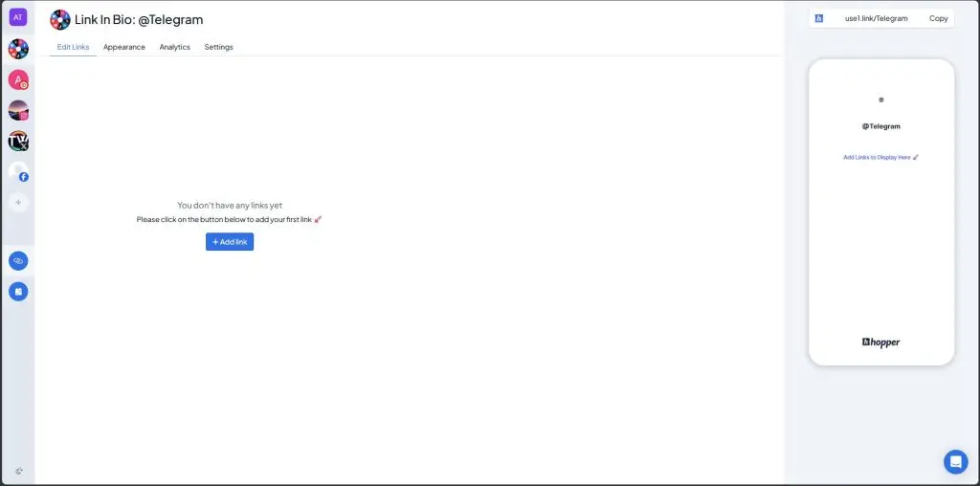Copy the use1.link/Telegram URL

coord(938,19)
